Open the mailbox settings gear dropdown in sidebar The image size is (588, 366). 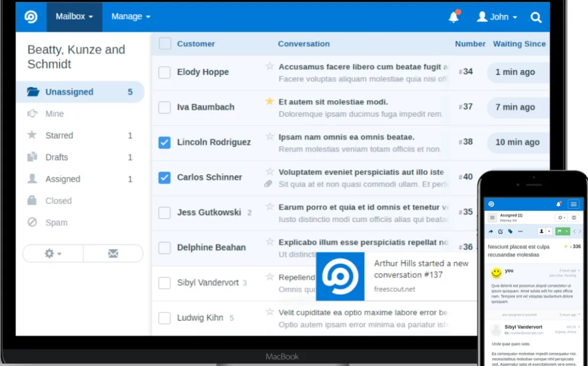click(53, 253)
